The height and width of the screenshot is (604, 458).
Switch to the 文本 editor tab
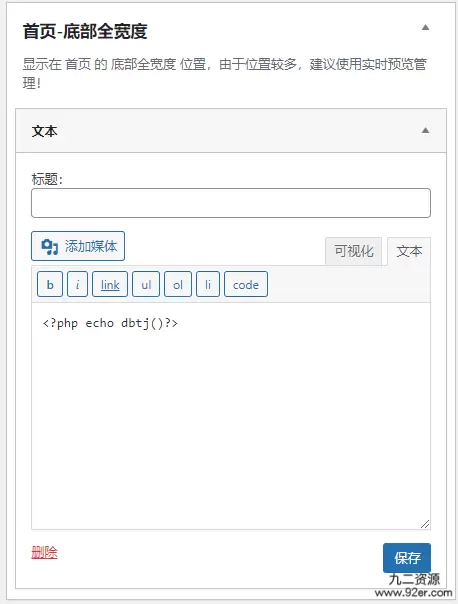[409, 252]
